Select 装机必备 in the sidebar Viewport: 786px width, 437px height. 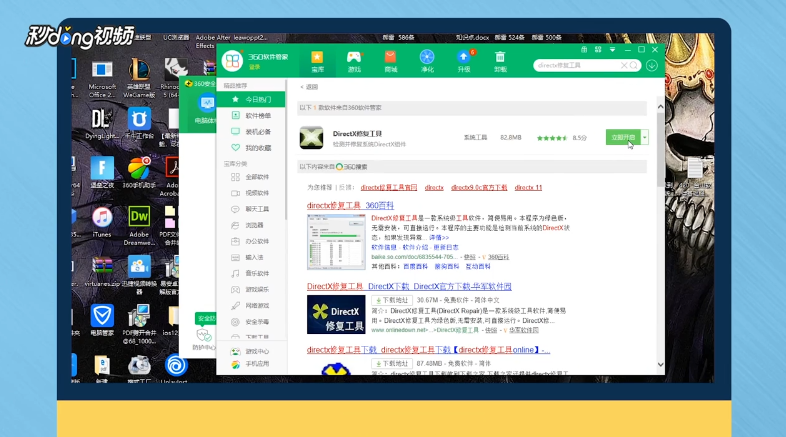click(251, 132)
